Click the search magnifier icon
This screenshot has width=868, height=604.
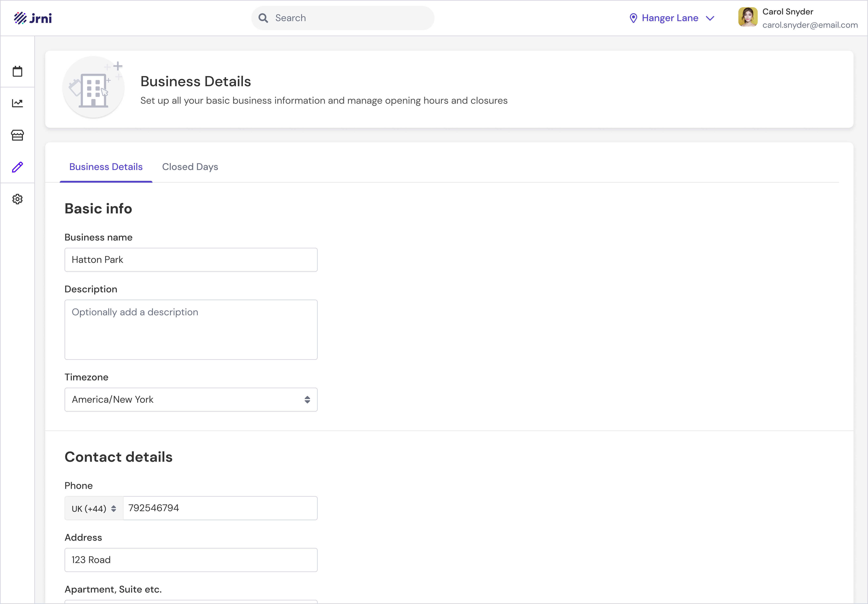(263, 18)
